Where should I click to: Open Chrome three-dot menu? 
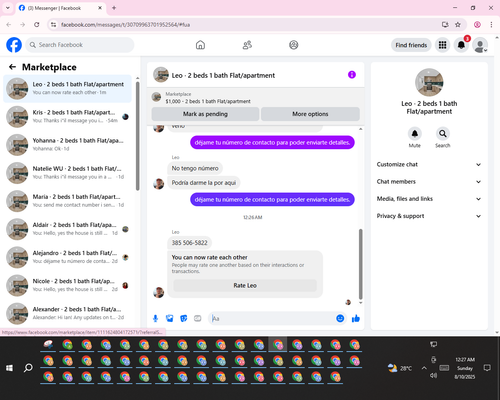pyautogui.click(x=491, y=25)
